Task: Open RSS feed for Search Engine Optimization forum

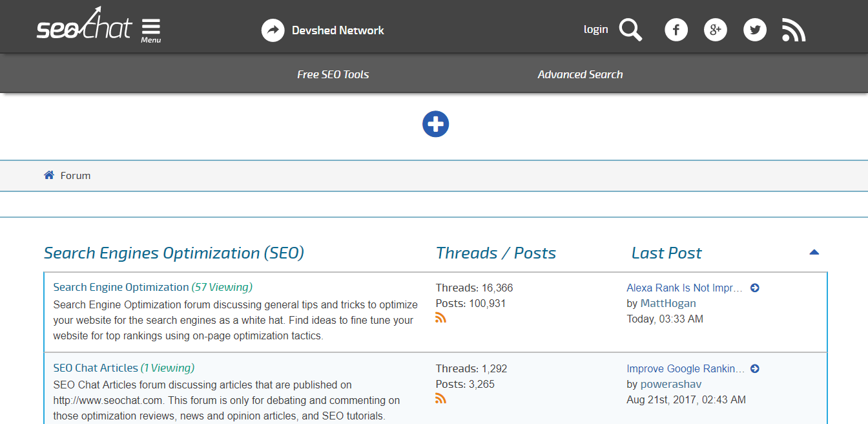Action: coord(441,318)
